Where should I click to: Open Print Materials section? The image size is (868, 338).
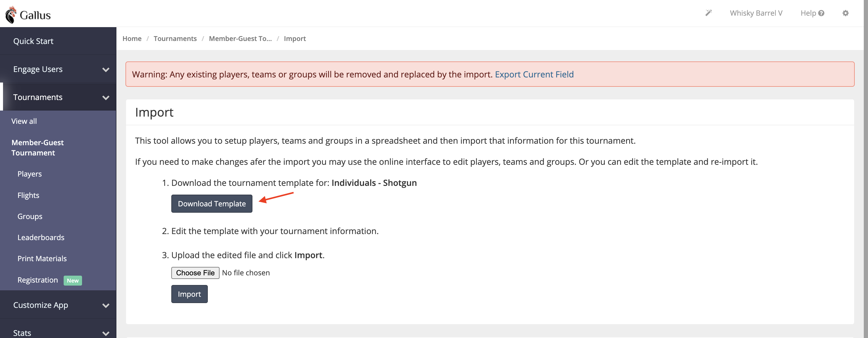click(x=42, y=258)
